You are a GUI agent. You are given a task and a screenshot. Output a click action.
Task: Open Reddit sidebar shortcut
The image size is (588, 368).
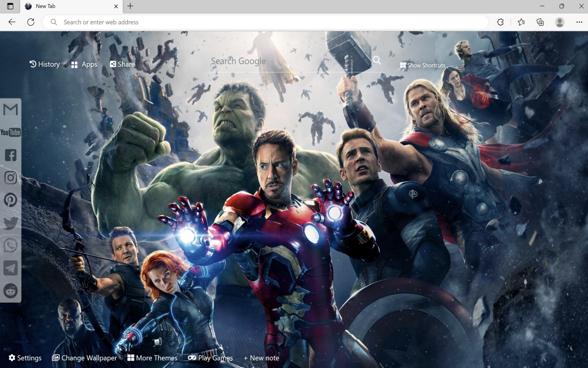(11, 290)
